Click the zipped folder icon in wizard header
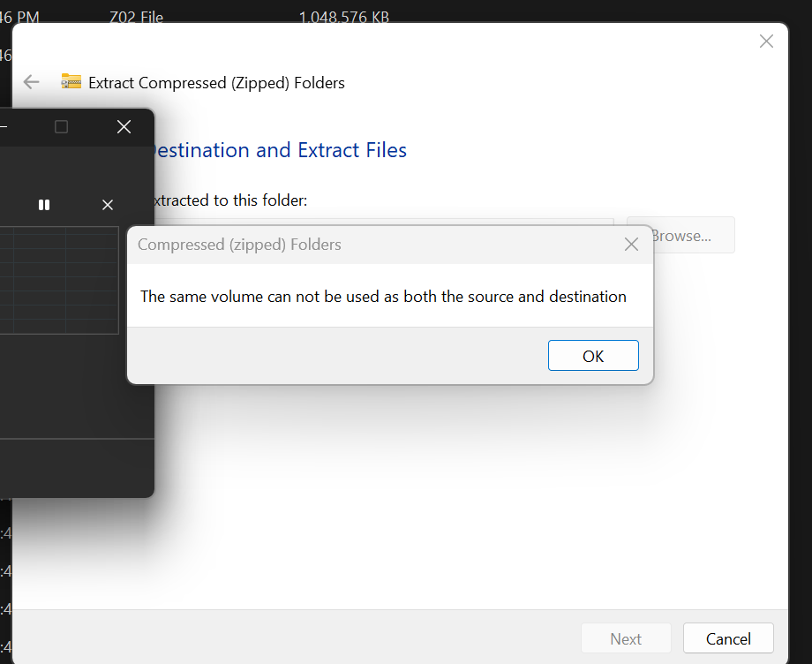812x664 pixels. (x=71, y=82)
